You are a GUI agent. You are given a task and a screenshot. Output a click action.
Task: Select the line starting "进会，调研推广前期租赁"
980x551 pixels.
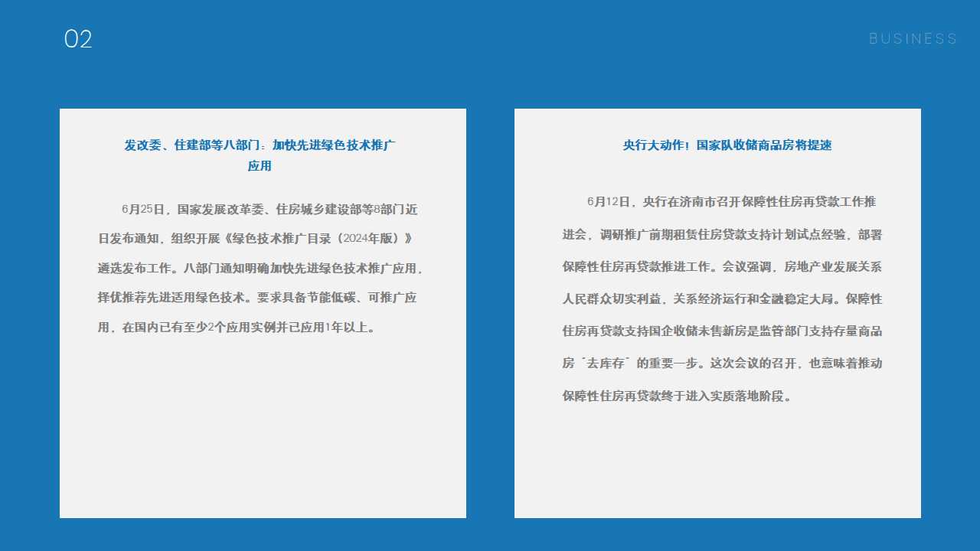(722, 234)
